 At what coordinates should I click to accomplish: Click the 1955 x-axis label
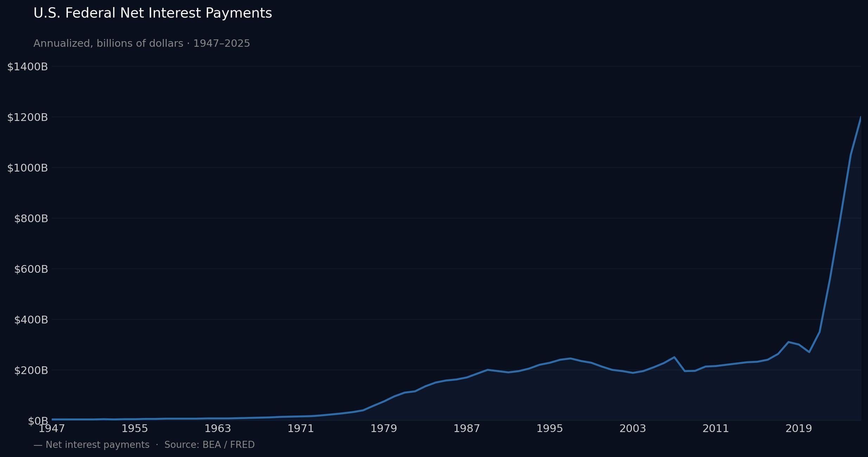tap(135, 429)
